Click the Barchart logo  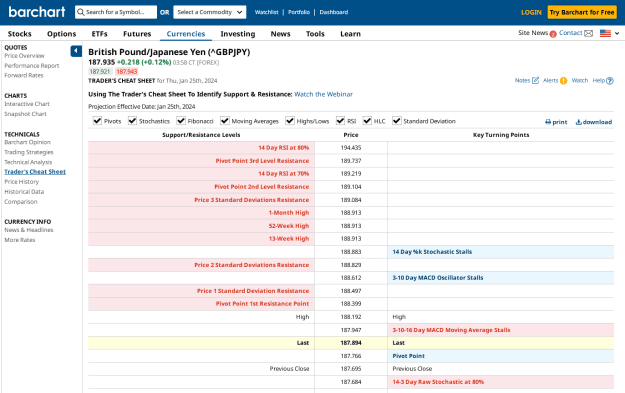(x=37, y=12)
